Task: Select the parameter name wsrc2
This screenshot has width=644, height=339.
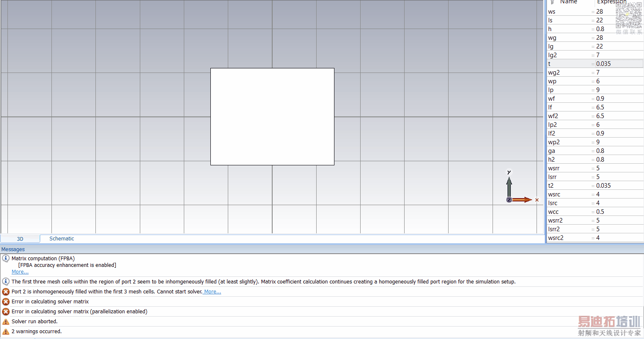Action: [556, 238]
